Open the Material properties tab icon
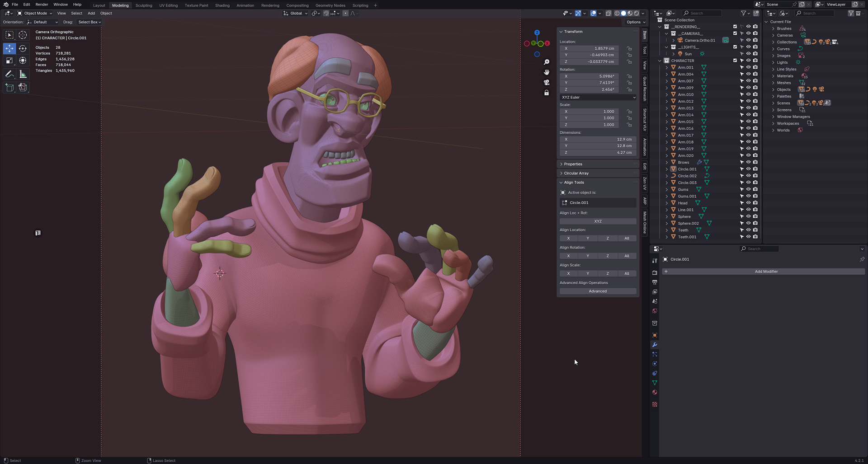The image size is (868, 464). coord(655,392)
